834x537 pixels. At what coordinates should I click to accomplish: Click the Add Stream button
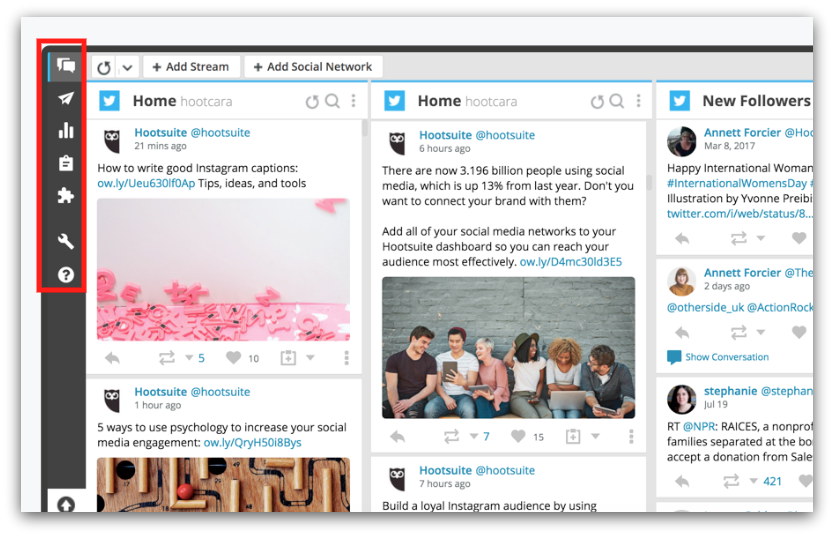191,67
